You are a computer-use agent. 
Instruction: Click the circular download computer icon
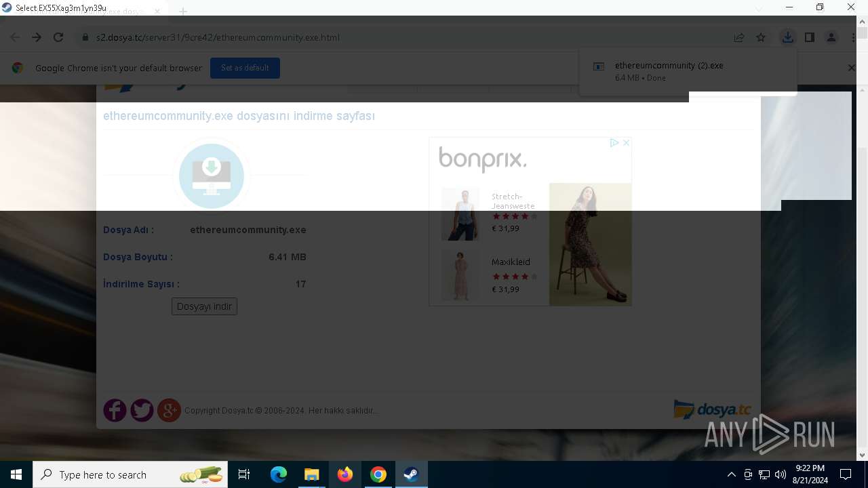pos(212,176)
